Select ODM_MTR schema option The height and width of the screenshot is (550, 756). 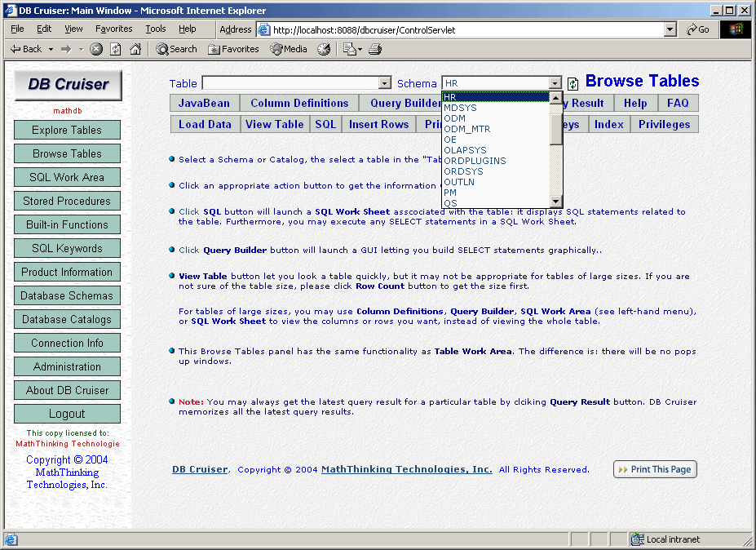click(x=496, y=129)
